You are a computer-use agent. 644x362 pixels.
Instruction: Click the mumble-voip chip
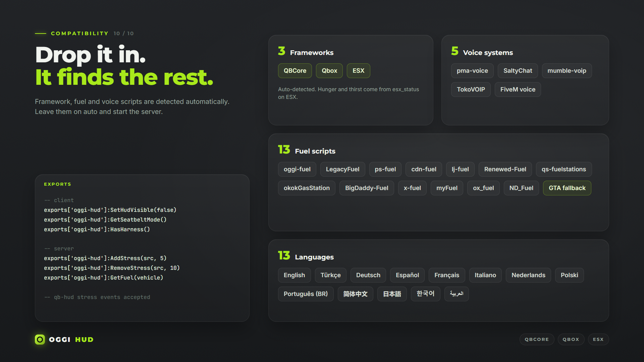(x=567, y=71)
